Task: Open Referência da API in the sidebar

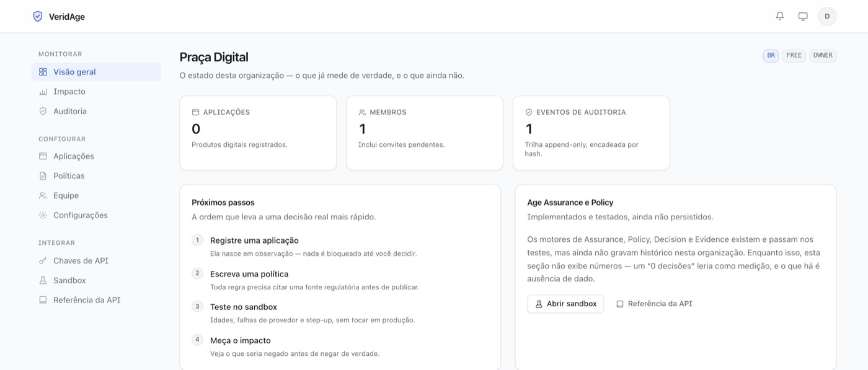Action: (x=96, y=300)
